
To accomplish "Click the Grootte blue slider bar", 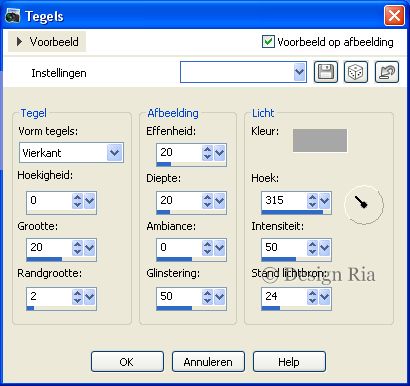I will click(44, 259).
